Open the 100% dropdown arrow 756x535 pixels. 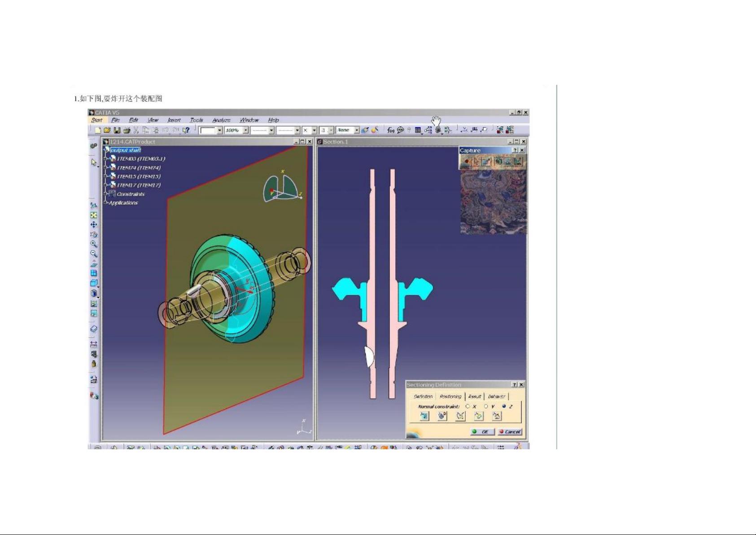(245, 130)
